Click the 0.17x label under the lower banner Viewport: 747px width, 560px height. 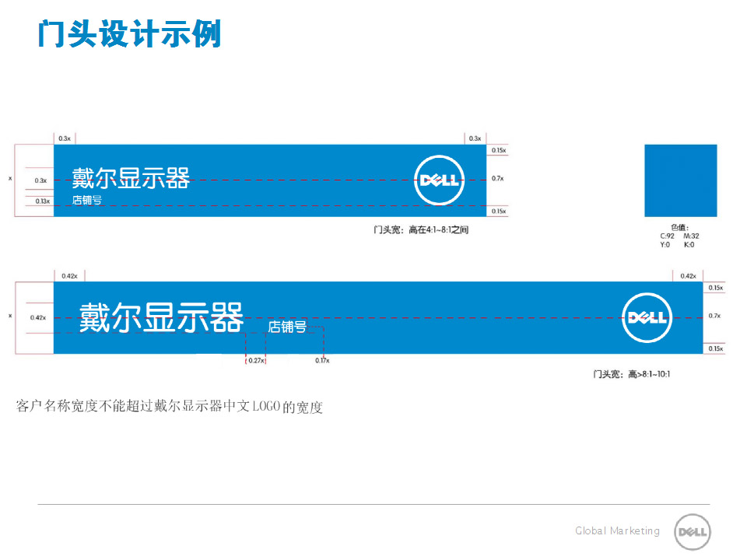click(x=322, y=360)
